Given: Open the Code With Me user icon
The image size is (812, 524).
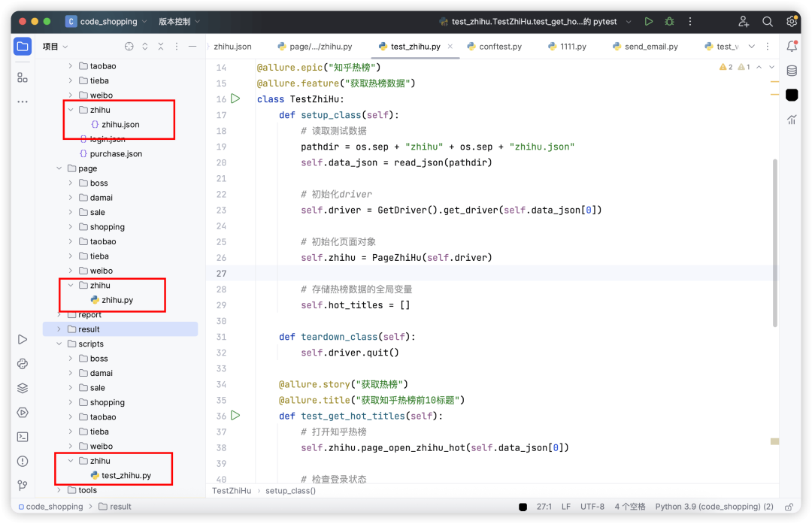Looking at the screenshot, I should pos(744,21).
